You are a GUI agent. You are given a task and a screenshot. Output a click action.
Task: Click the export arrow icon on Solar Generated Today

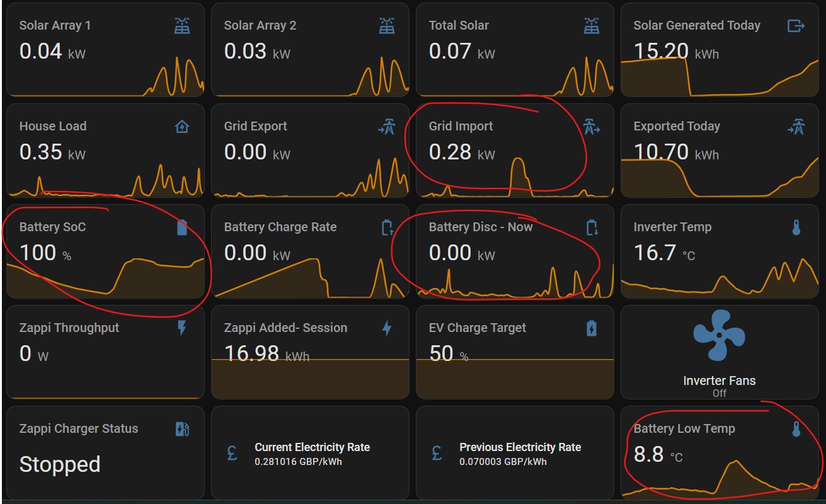pyautogui.click(x=796, y=26)
